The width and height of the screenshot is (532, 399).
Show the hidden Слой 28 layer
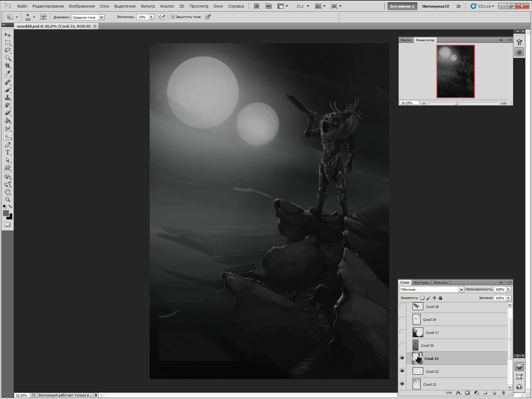402,306
